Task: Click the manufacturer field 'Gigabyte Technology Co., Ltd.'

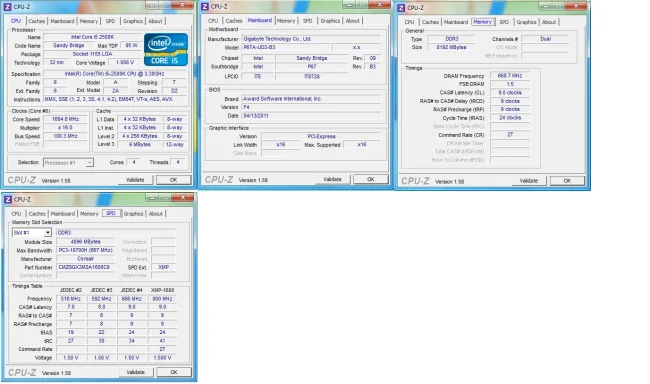Action: click(x=311, y=39)
